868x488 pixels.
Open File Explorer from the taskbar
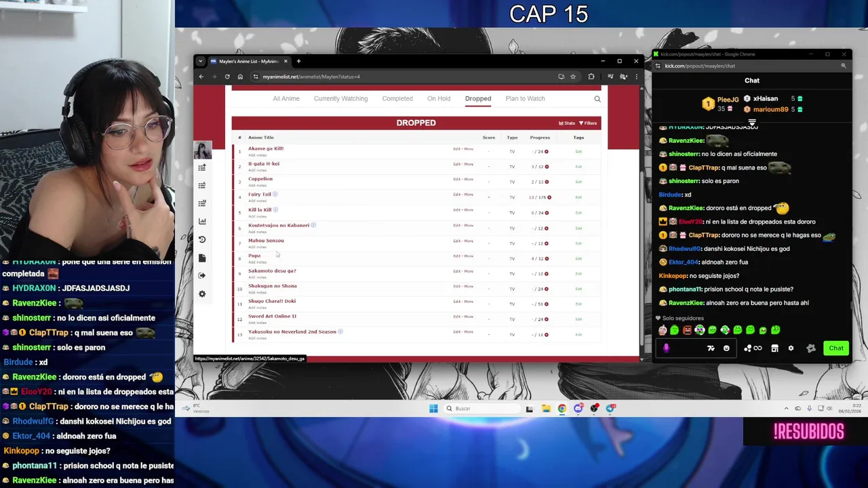pyautogui.click(x=546, y=408)
